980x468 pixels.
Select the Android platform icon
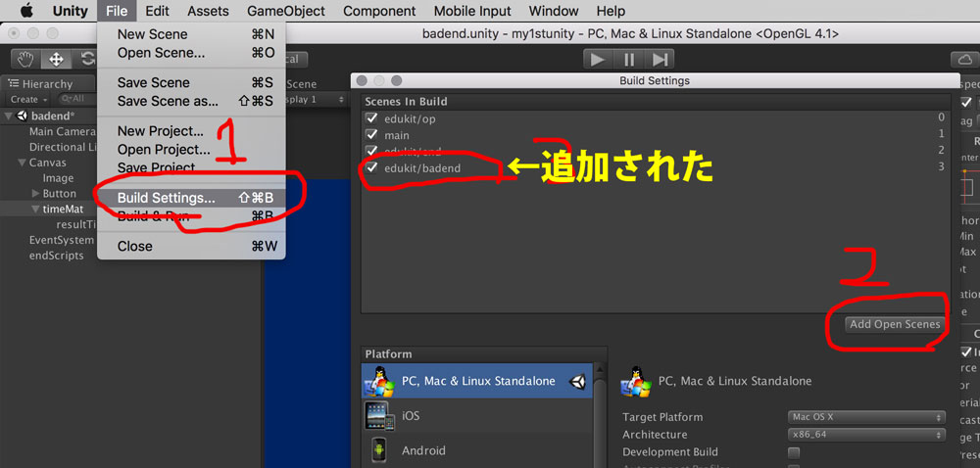click(x=378, y=450)
